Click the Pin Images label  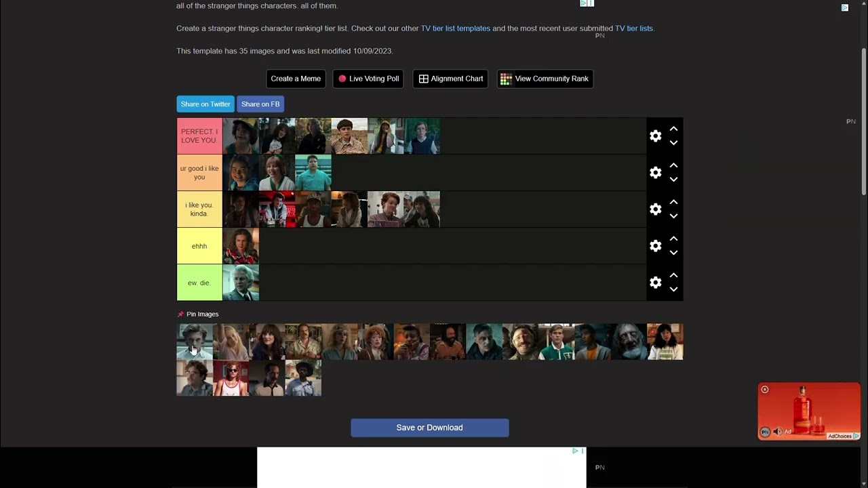[203, 314]
